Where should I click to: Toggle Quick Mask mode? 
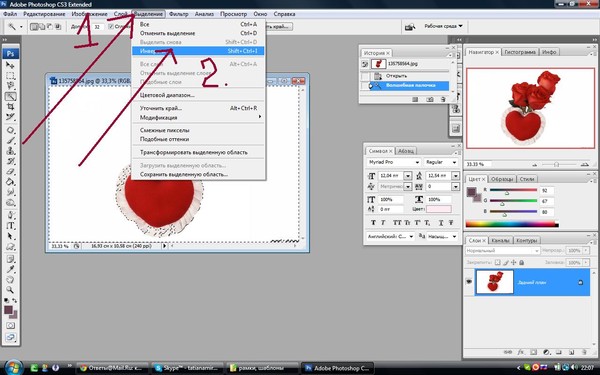click(10, 326)
